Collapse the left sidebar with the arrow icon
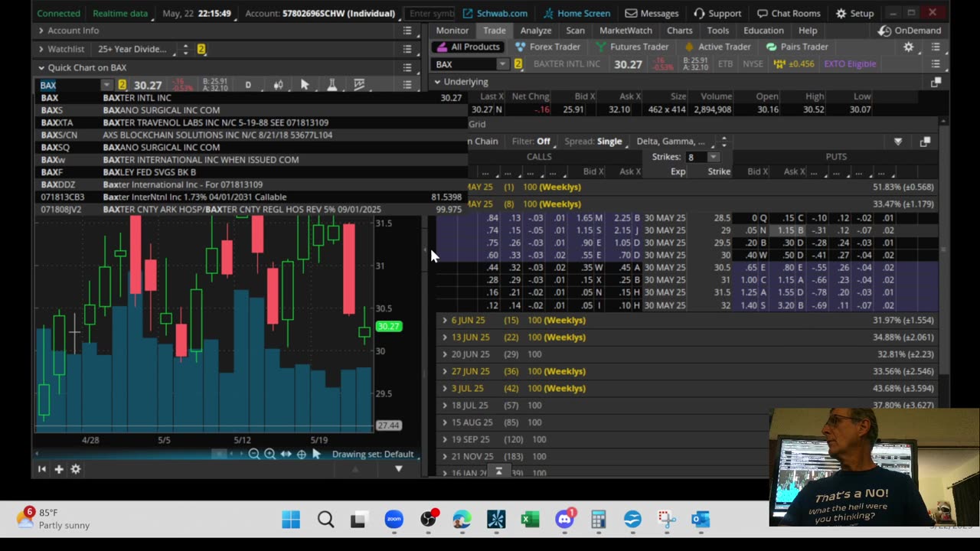980x551 pixels. [x=41, y=469]
